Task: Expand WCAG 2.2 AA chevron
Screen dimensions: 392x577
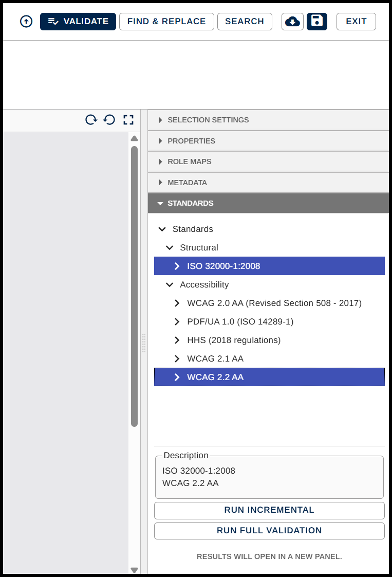Action: pyautogui.click(x=177, y=377)
